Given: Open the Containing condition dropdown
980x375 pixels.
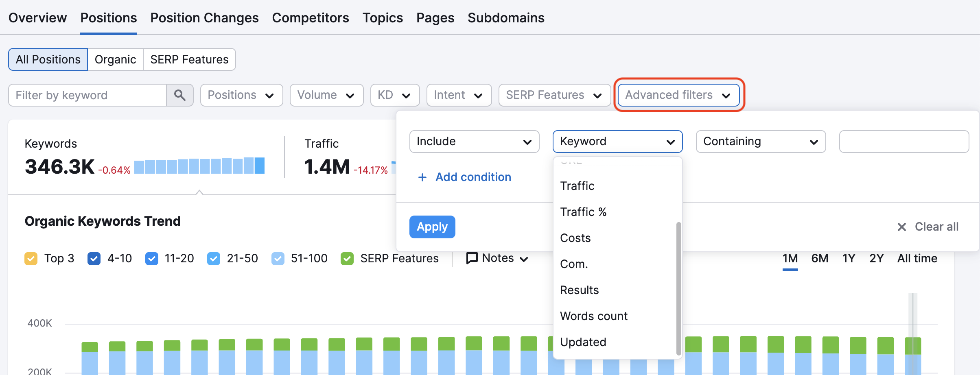Looking at the screenshot, I should (760, 141).
